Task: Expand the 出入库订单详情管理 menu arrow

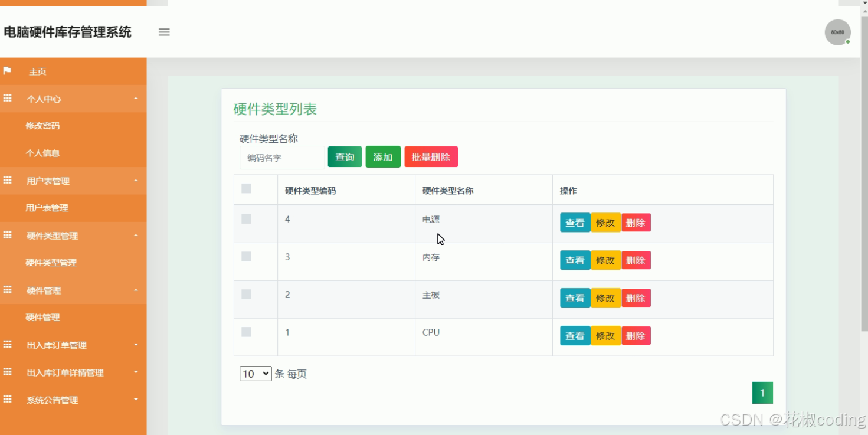Action: (x=136, y=372)
